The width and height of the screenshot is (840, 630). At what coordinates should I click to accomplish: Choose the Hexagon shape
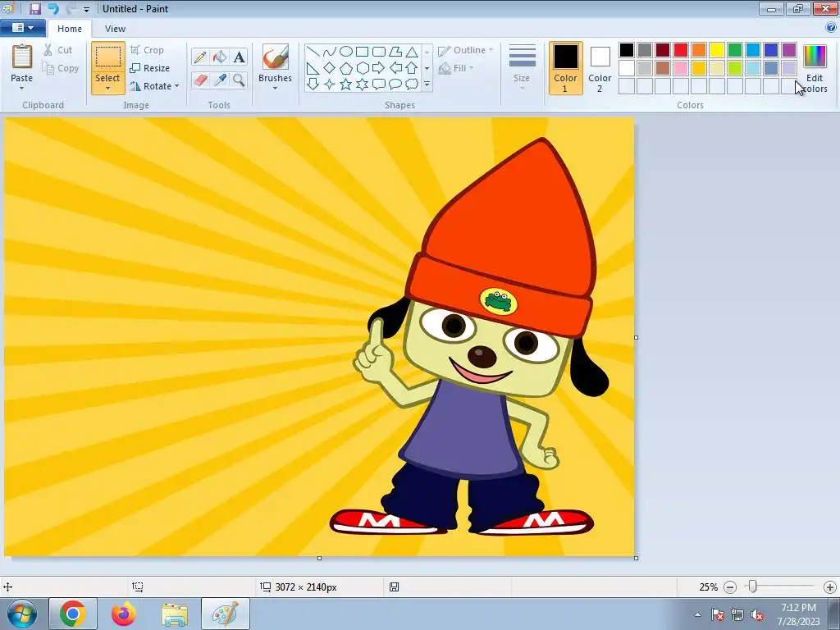pyautogui.click(x=362, y=68)
